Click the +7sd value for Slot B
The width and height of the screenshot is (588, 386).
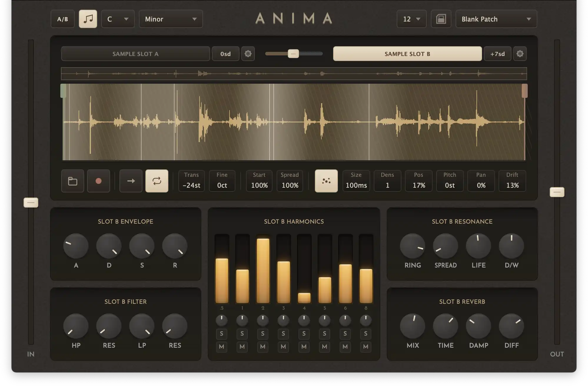point(498,54)
